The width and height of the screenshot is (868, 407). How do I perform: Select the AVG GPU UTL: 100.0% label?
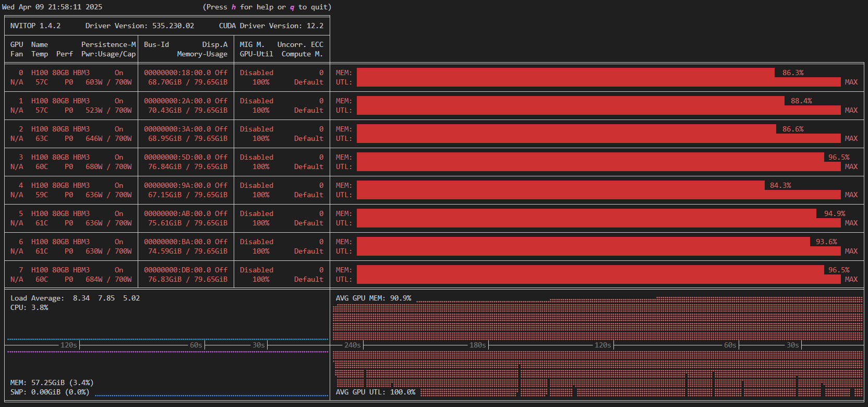click(x=376, y=392)
